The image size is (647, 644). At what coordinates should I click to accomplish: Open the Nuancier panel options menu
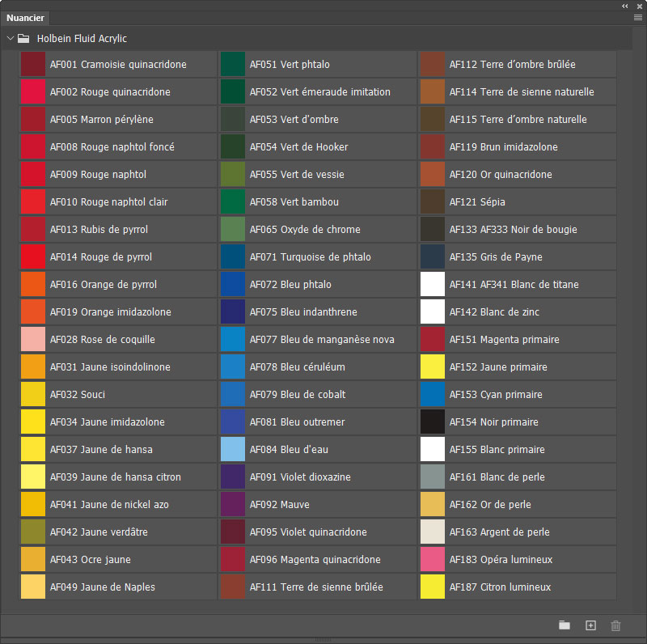point(637,17)
